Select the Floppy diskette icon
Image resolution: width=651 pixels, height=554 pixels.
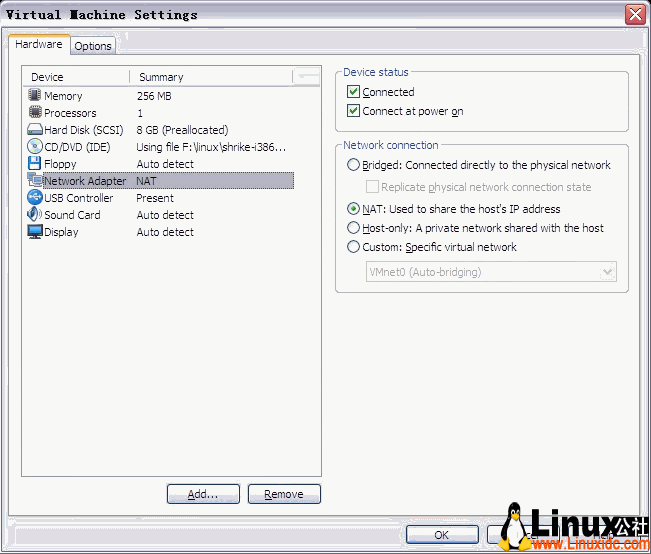coord(34,163)
